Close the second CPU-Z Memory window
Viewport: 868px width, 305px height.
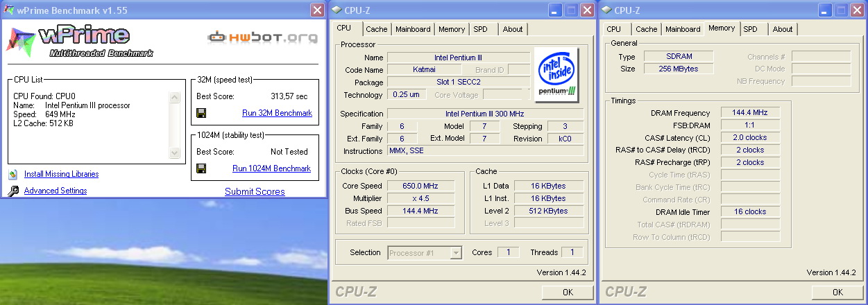coord(858,10)
